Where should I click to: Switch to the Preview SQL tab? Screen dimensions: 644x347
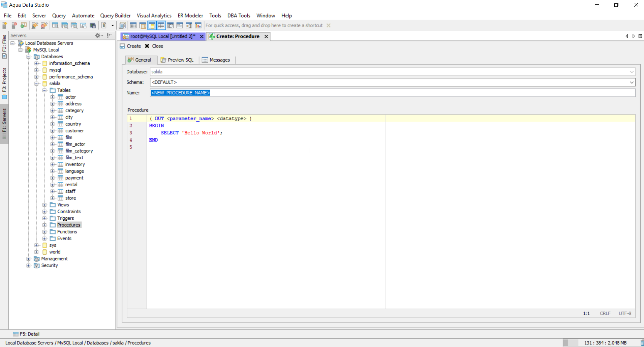(x=177, y=60)
